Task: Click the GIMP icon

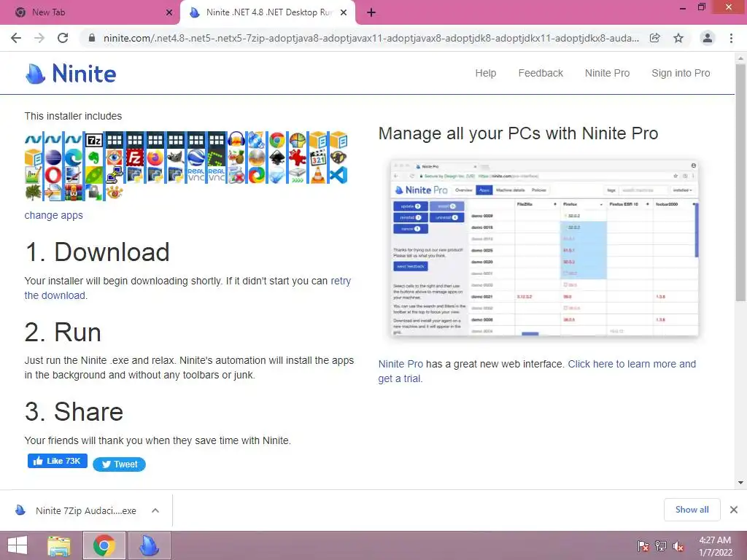Action: coord(175,157)
